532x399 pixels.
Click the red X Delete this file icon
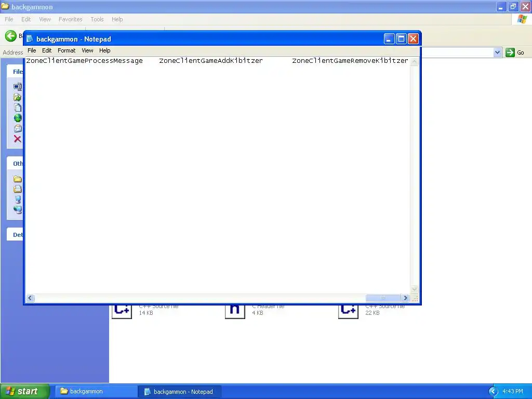coord(18,139)
